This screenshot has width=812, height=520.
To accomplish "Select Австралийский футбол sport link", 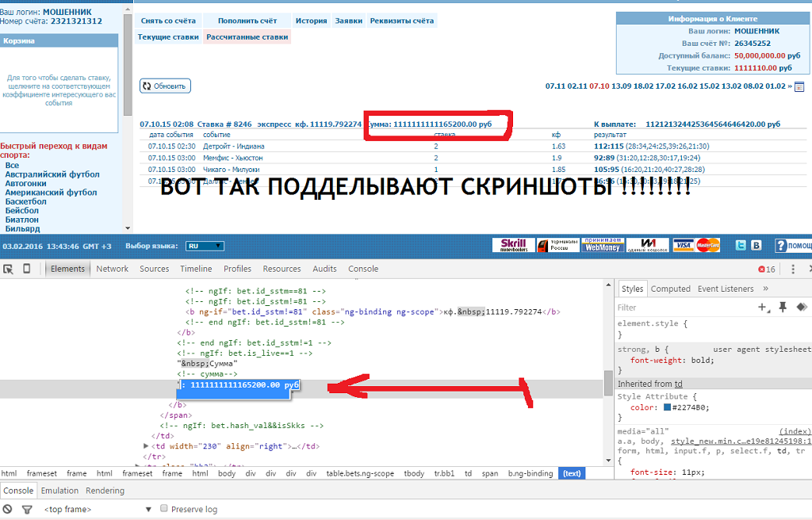I will [x=52, y=174].
